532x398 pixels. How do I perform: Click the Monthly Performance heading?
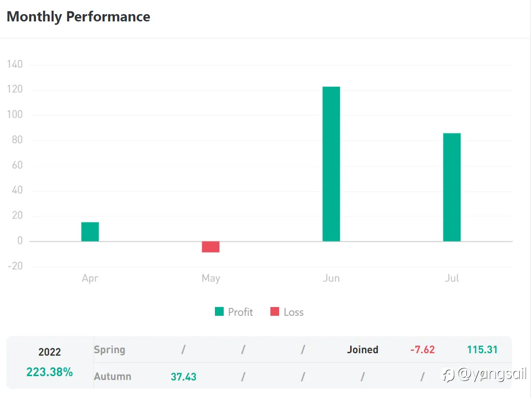(78, 17)
